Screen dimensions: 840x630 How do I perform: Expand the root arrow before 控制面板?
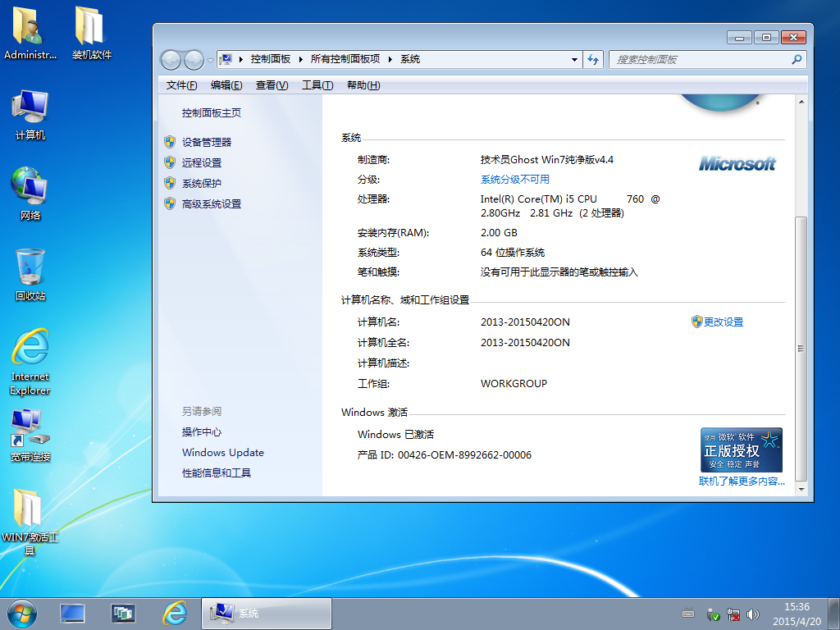pyautogui.click(x=241, y=59)
